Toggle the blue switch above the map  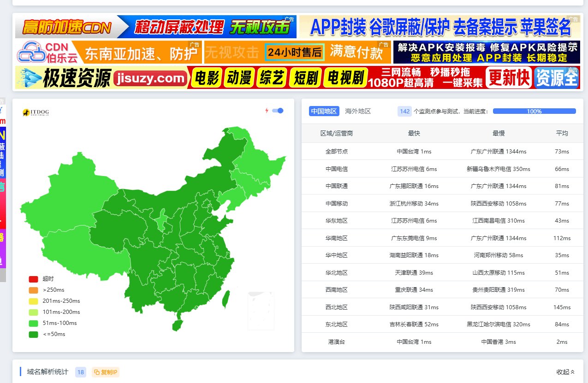coord(278,111)
